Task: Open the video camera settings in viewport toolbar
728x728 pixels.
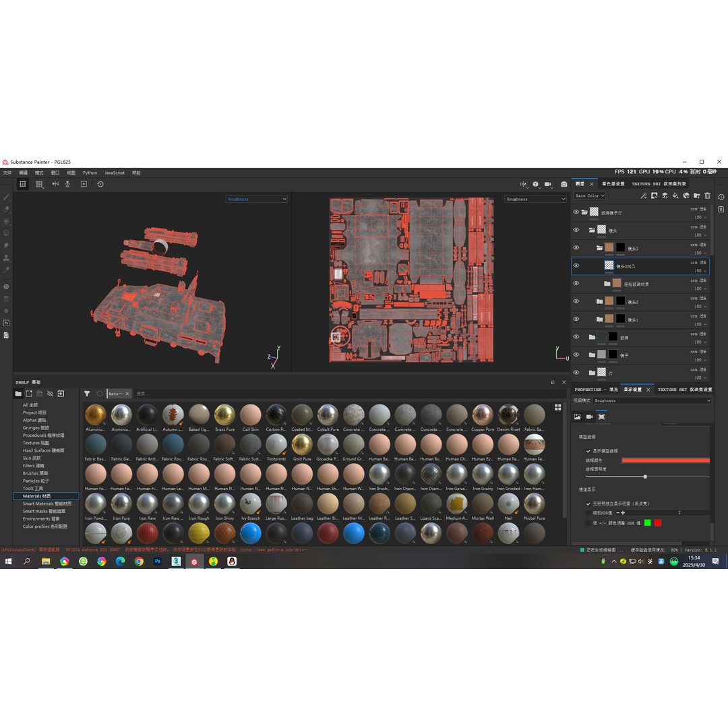Action: point(548,184)
